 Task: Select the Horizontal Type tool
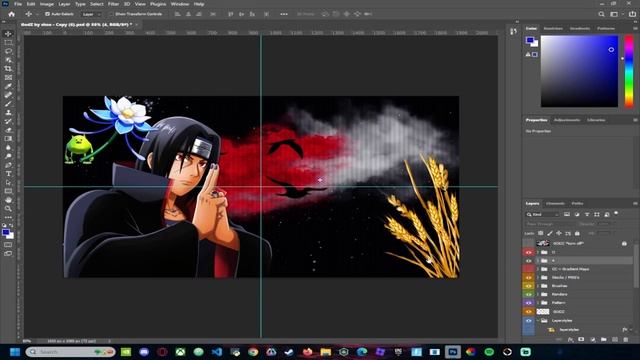click(x=8, y=174)
